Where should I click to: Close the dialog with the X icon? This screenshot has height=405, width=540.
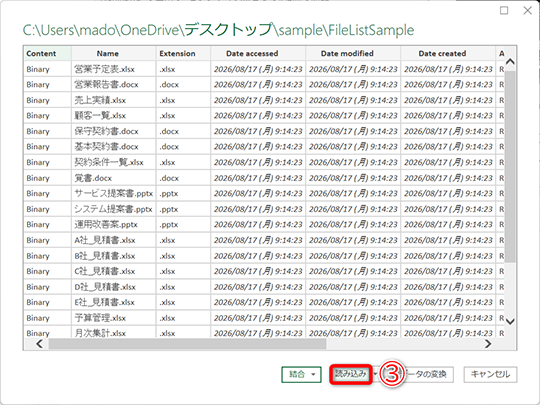point(527,10)
